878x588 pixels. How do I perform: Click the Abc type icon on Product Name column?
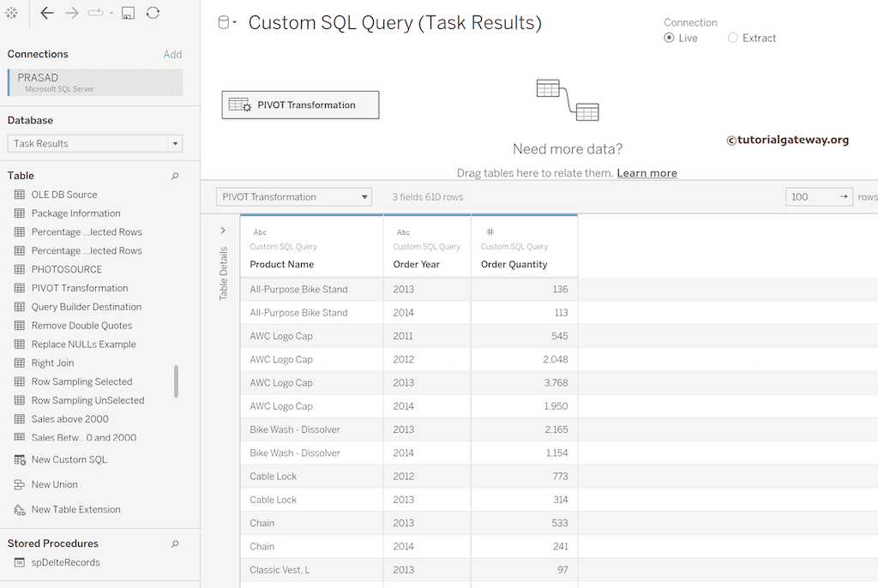coord(260,231)
